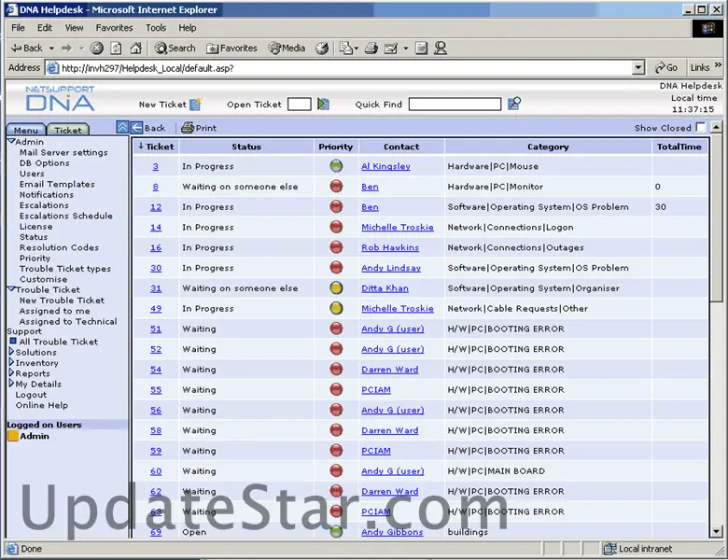Toggle the Show Closed checkbox
Screen dimensions: 728x560
pos(701,127)
